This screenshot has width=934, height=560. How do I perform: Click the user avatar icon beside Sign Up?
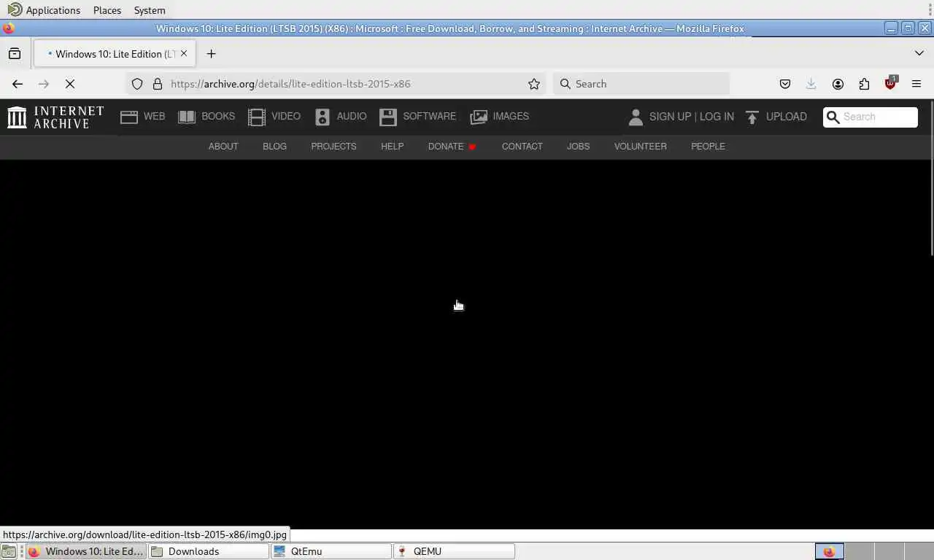[636, 117]
